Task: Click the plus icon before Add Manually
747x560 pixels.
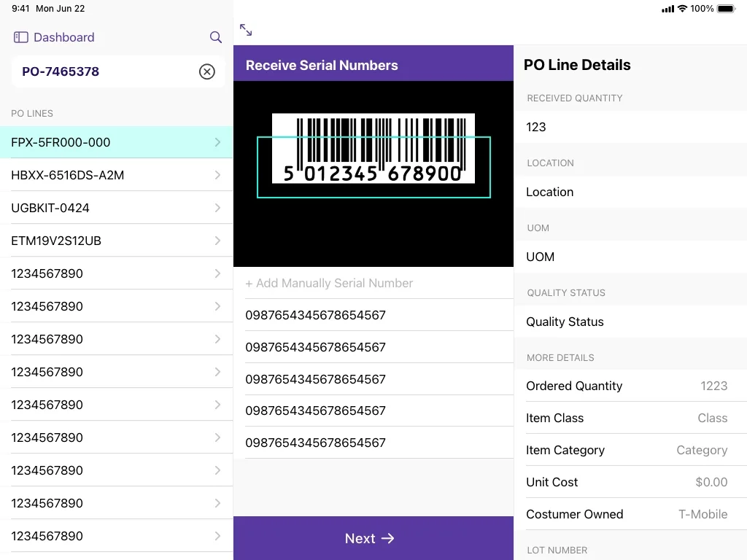Action: (249, 284)
